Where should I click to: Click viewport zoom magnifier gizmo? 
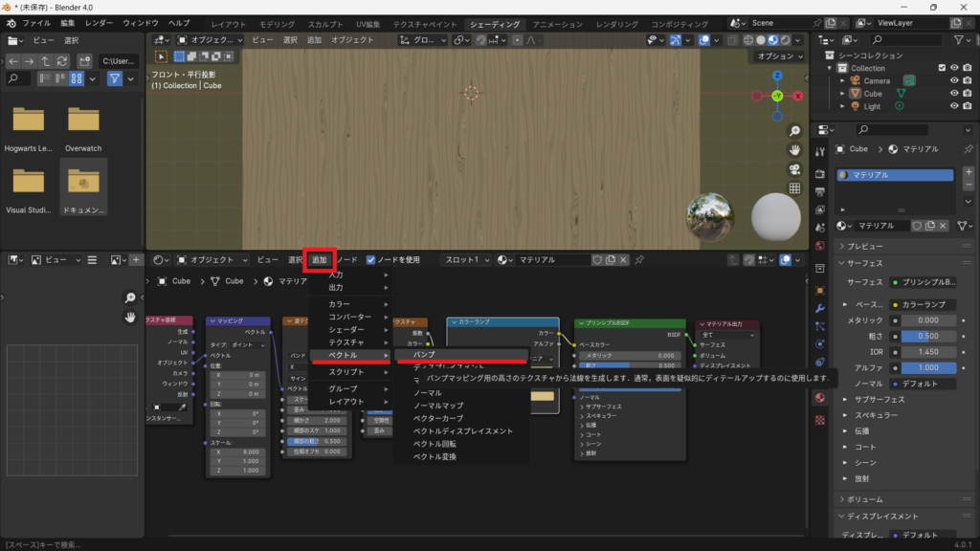click(794, 131)
